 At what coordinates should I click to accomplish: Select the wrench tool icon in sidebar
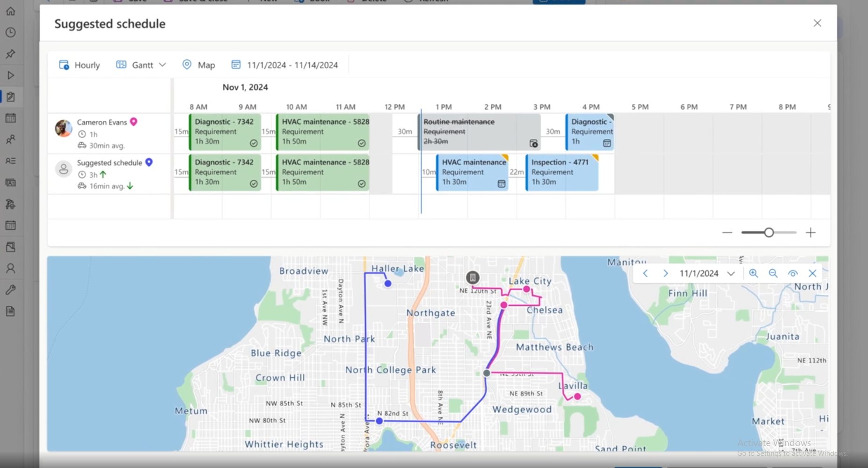[x=11, y=290]
